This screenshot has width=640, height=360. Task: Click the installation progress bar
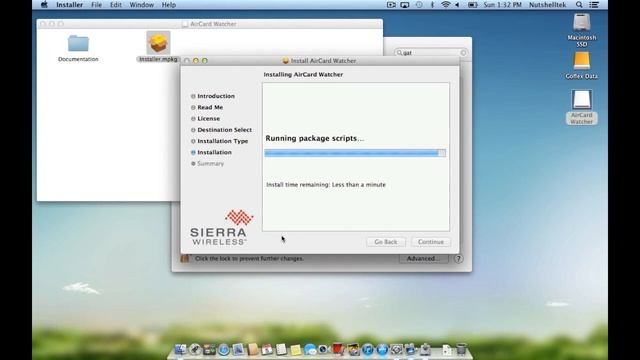(355, 153)
